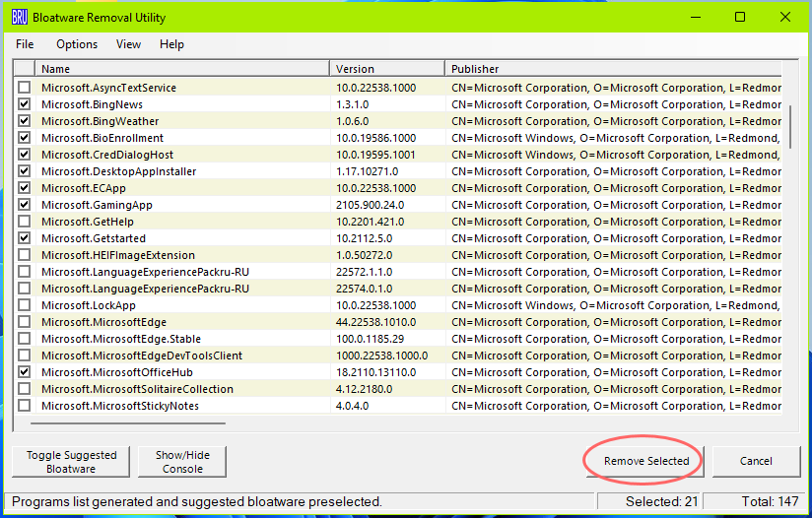Image resolution: width=812 pixels, height=518 pixels.
Task: Uncheck the Microsoft.BingNews checkbox
Action: pyautogui.click(x=24, y=104)
